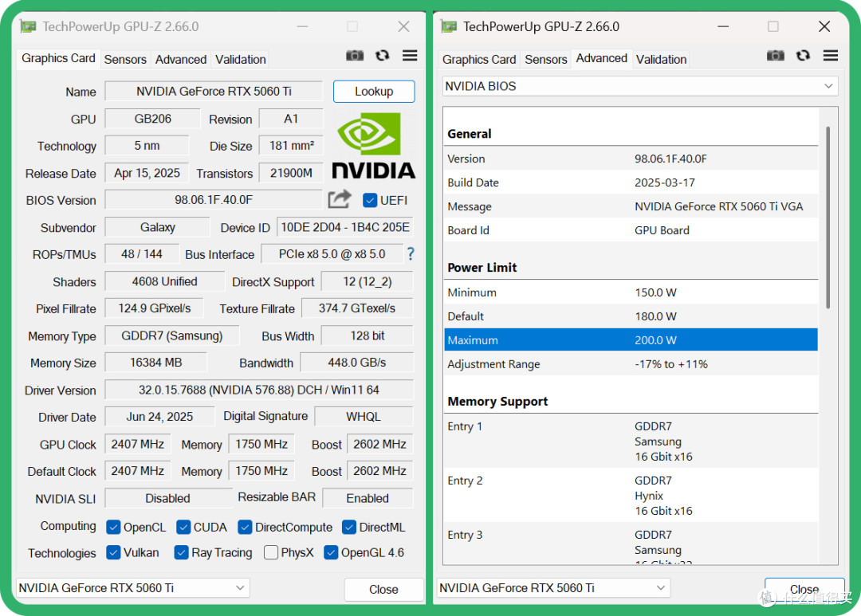
Task: Click the scrollbar thumb in Advanced panel
Action: point(828,217)
